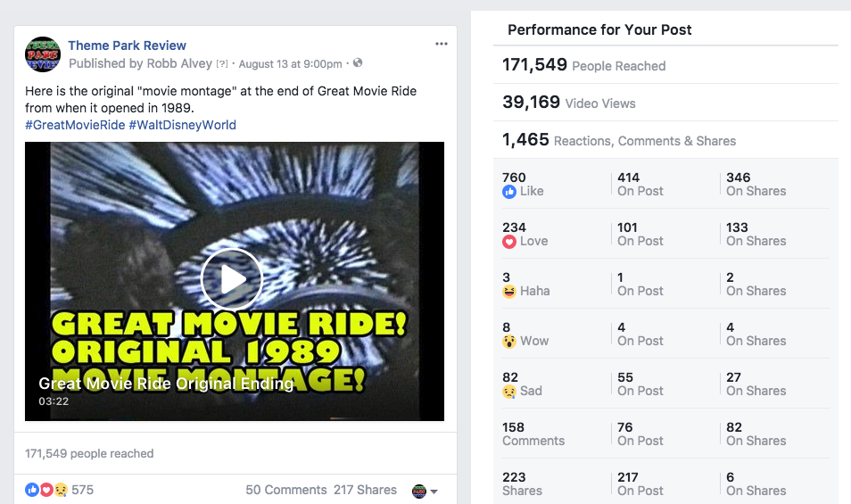Click the Haha emoji icon
The height and width of the screenshot is (504, 851).
point(509,292)
